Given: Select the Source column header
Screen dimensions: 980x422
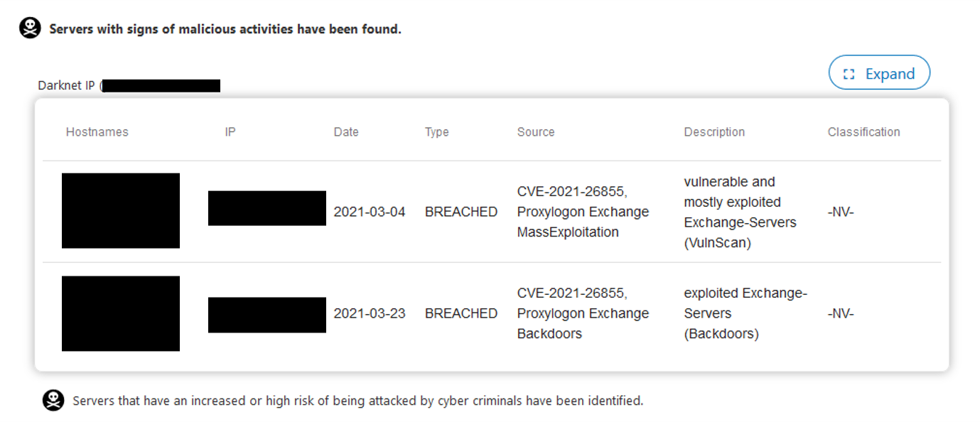Looking at the screenshot, I should point(536,132).
